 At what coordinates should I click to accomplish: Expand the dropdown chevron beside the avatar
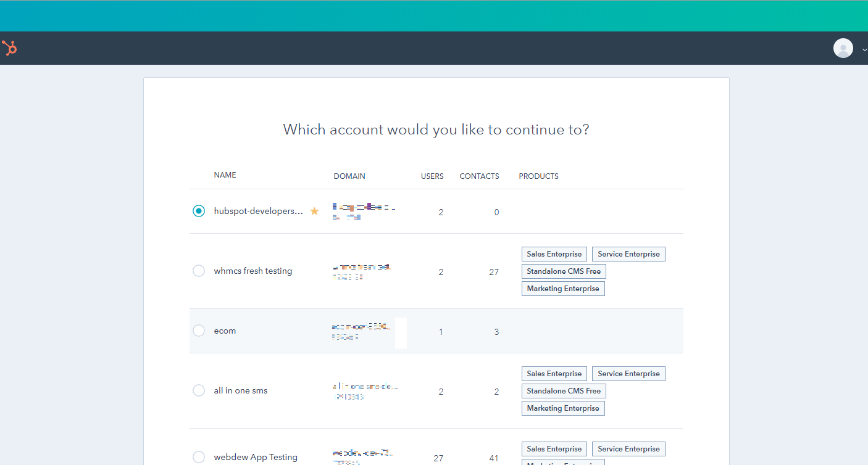click(864, 49)
